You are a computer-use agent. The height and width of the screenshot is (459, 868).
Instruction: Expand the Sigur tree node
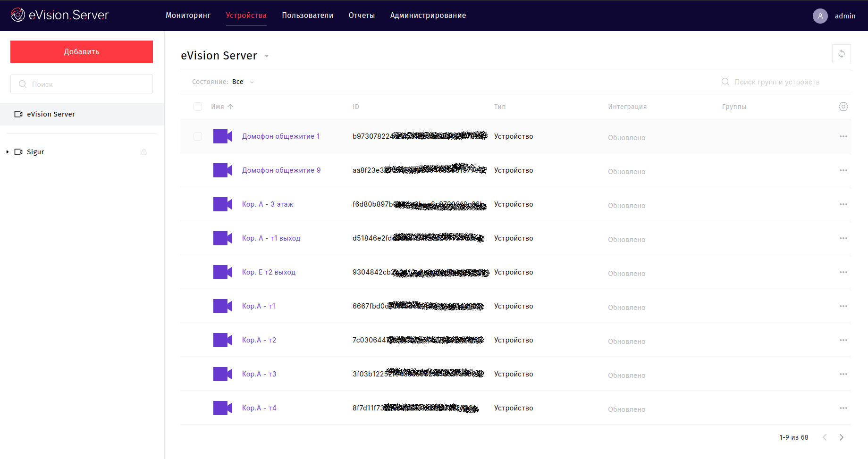click(8, 152)
